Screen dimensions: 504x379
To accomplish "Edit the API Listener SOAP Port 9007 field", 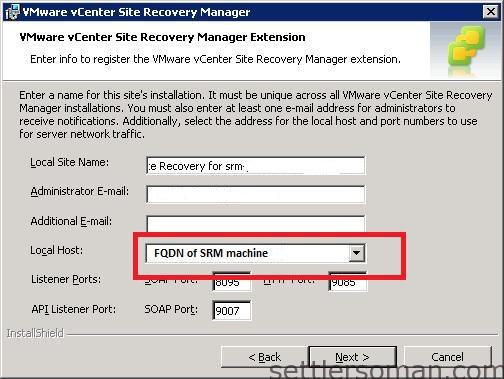I will click(232, 311).
